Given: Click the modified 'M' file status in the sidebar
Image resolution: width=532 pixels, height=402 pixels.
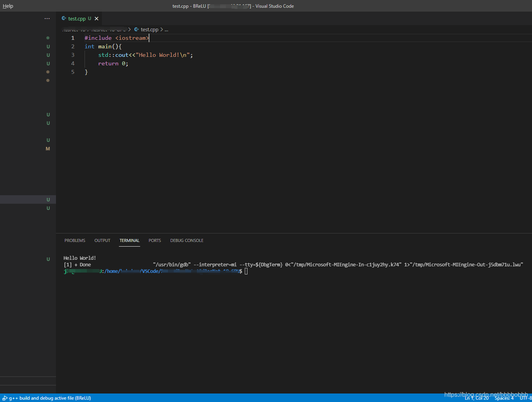Looking at the screenshot, I should click(x=48, y=149).
